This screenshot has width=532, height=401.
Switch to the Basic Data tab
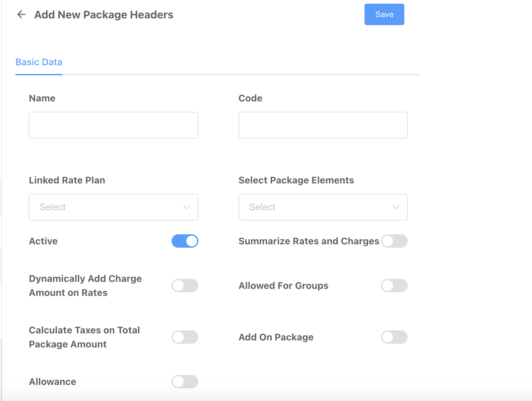[39, 62]
